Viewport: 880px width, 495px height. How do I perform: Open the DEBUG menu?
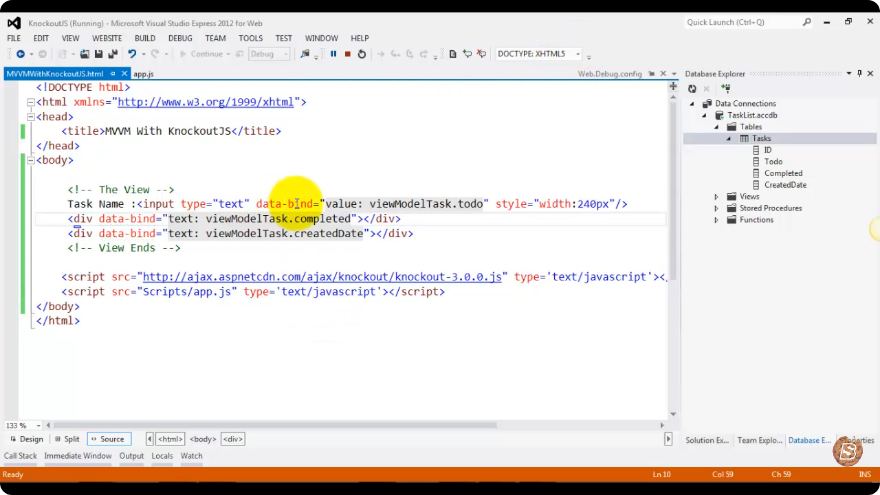point(180,38)
